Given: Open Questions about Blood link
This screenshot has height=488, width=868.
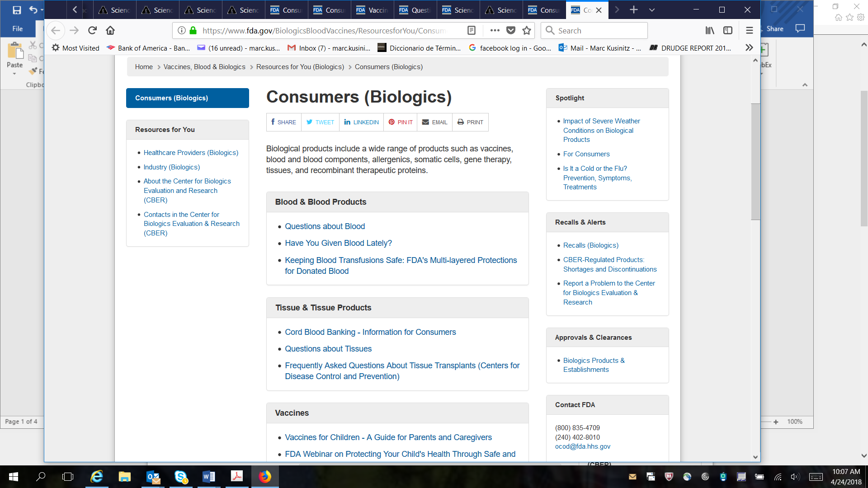Looking at the screenshot, I should click(325, 226).
